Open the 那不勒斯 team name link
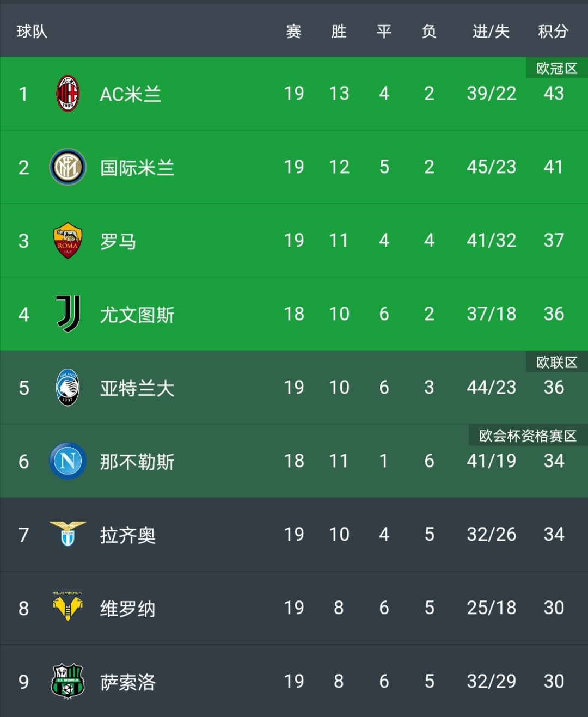Screen dimensions: 588x717 pos(137,462)
